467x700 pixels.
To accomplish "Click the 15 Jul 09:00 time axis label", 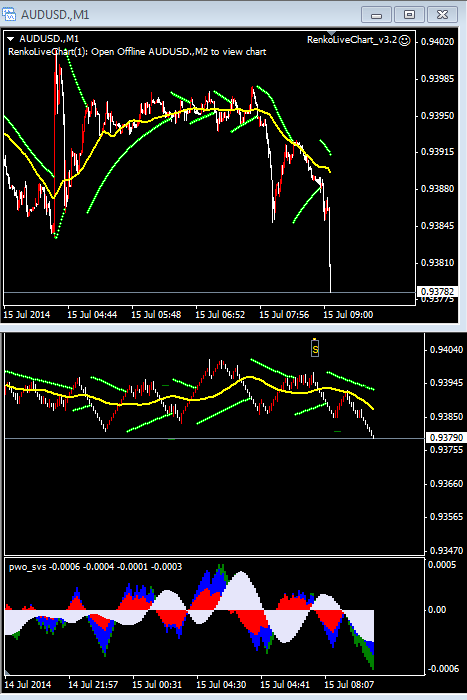I will pos(348,315).
